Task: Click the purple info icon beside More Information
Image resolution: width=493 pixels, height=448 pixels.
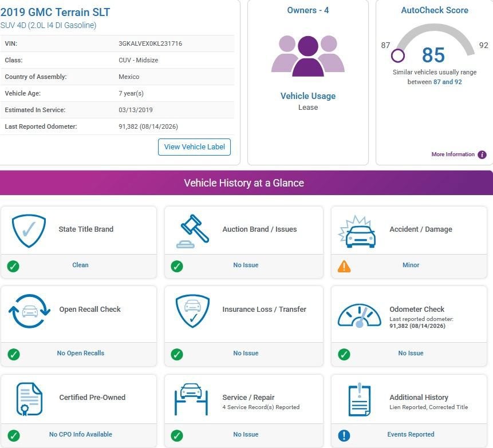Action: coord(482,154)
